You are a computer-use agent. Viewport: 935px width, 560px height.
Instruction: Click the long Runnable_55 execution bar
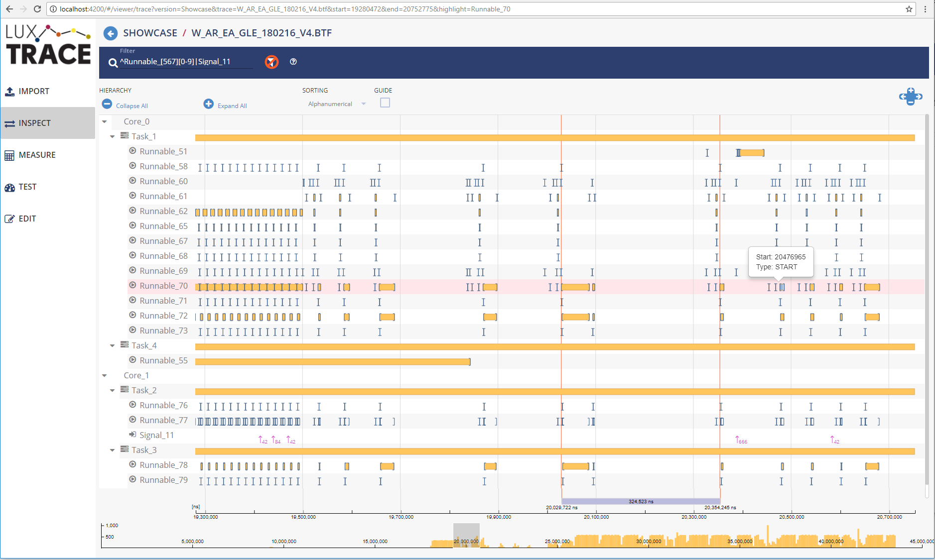click(x=333, y=362)
